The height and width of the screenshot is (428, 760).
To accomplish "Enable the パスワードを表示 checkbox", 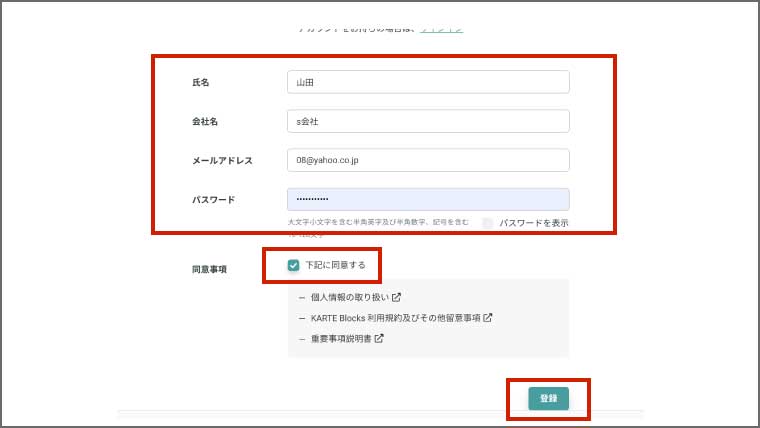I will pyautogui.click(x=488, y=223).
